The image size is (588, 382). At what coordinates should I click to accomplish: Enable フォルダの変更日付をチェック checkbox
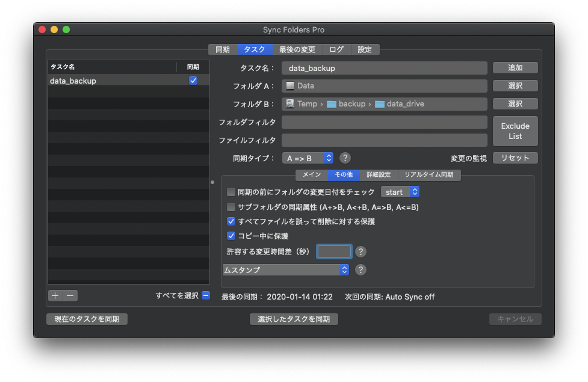[231, 193]
